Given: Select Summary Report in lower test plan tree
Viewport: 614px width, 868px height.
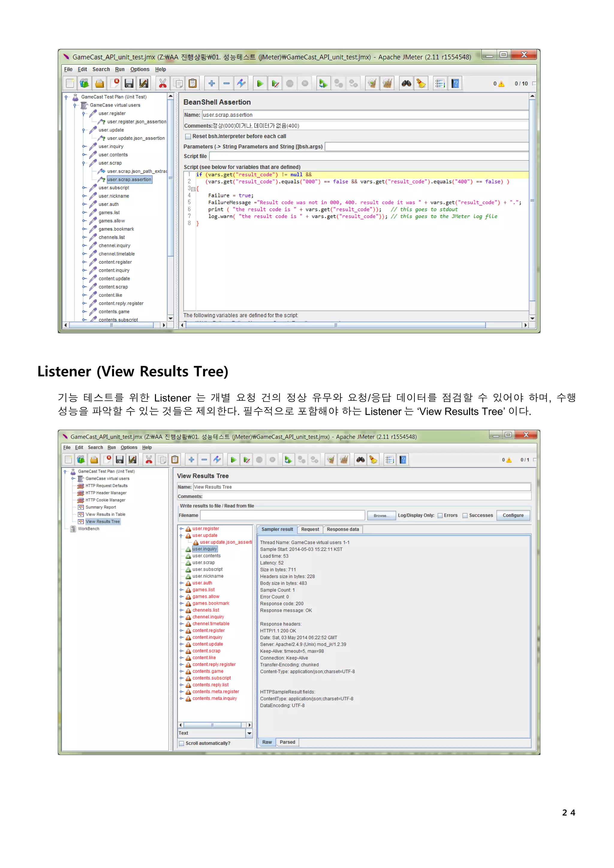Looking at the screenshot, I should (x=101, y=507).
